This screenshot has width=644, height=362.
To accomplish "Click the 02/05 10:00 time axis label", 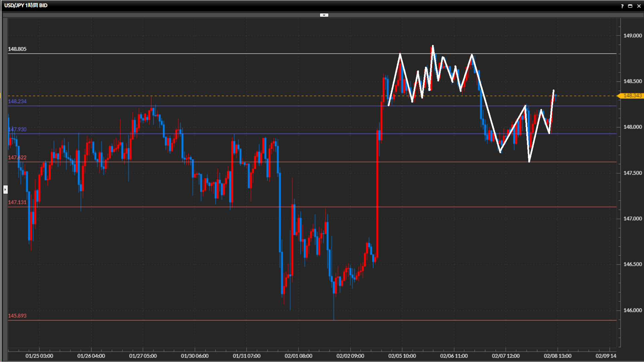I will (402, 356).
